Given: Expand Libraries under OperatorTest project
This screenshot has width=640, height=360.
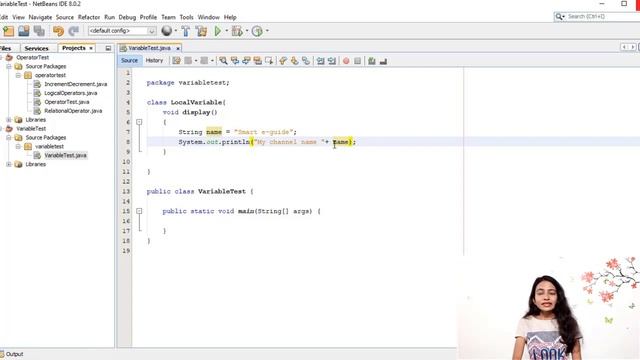Looking at the screenshot, I should 9,120.
